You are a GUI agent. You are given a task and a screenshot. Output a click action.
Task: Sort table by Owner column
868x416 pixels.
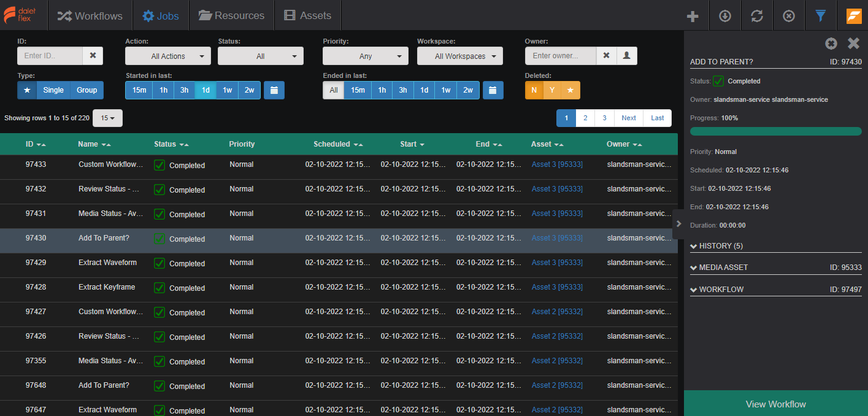(x=624, y=144)
